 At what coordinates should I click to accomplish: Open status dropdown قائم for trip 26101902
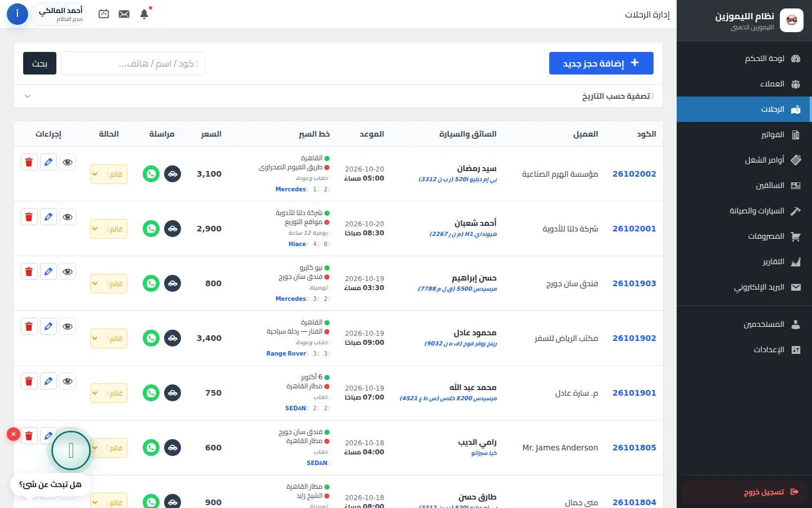point(109,338)
